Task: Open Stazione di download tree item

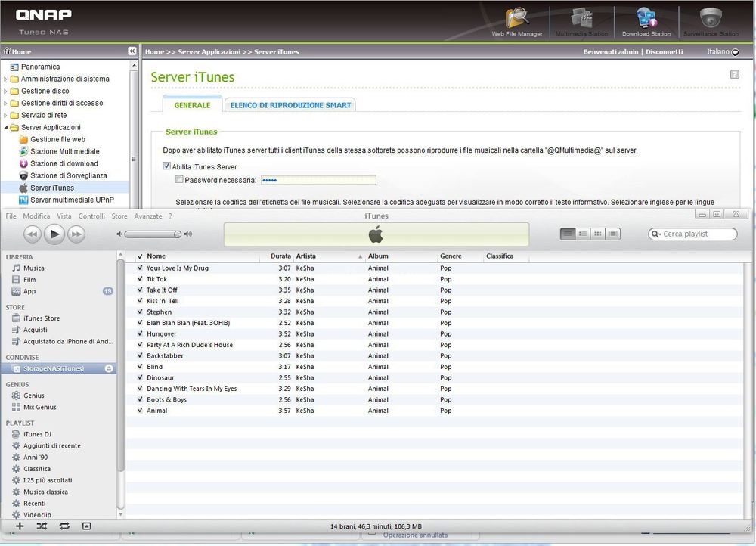Action: (64, 163)
